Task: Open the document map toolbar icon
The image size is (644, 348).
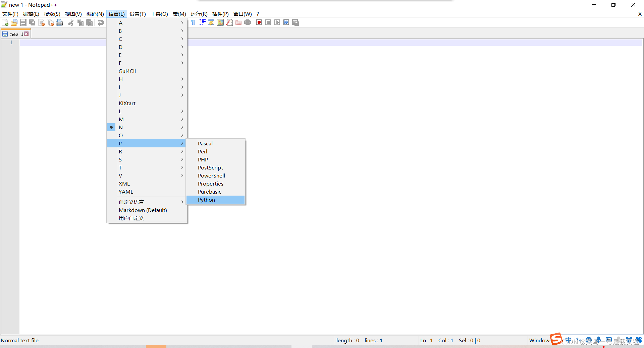Action: point(220,22)
